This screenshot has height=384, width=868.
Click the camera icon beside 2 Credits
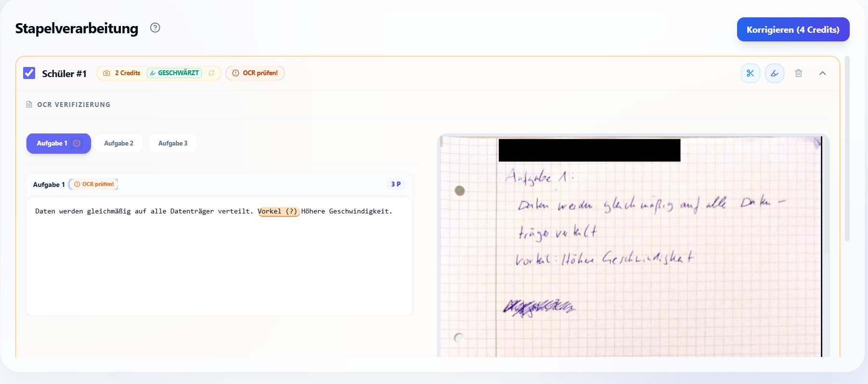click(107, 73)
